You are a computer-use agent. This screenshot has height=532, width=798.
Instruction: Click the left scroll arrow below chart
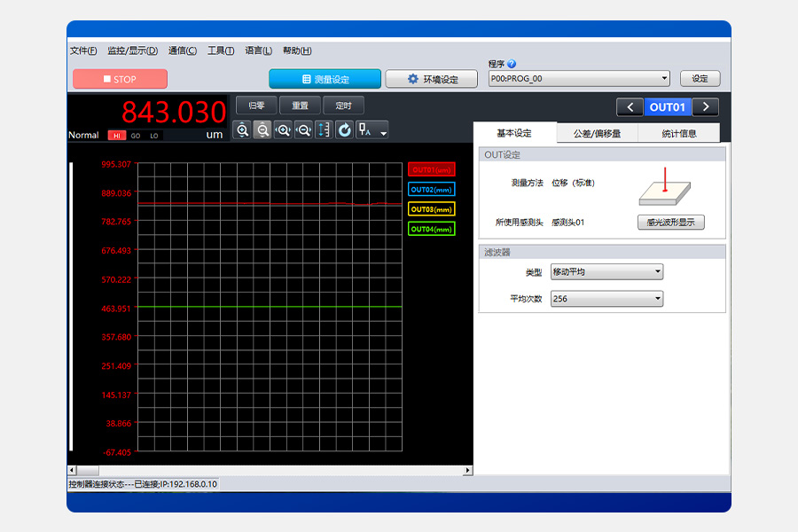(x=72, y=471)
